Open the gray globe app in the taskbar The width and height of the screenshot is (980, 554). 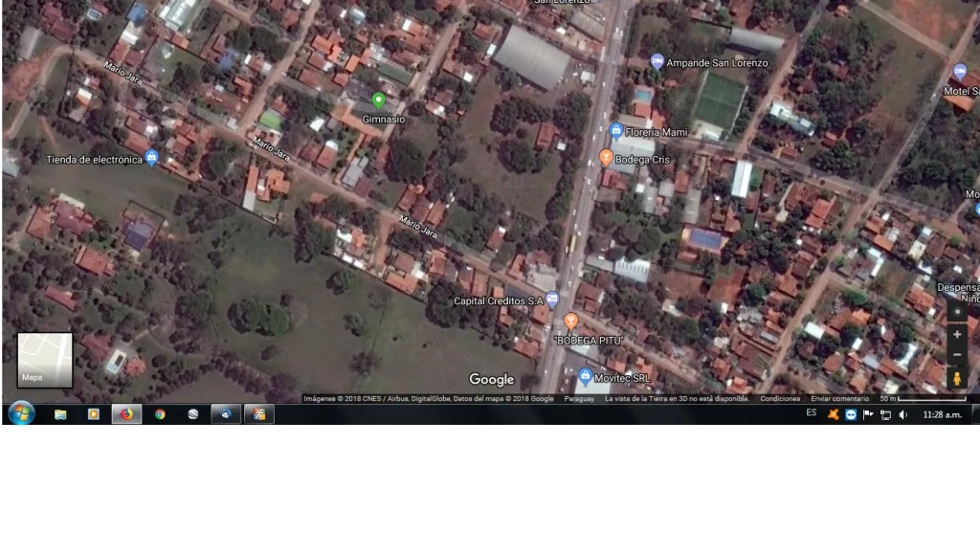point(193,414)
